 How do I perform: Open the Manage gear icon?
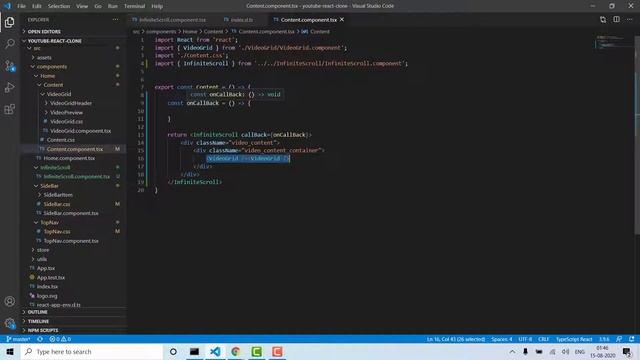(x=10, y=323)
